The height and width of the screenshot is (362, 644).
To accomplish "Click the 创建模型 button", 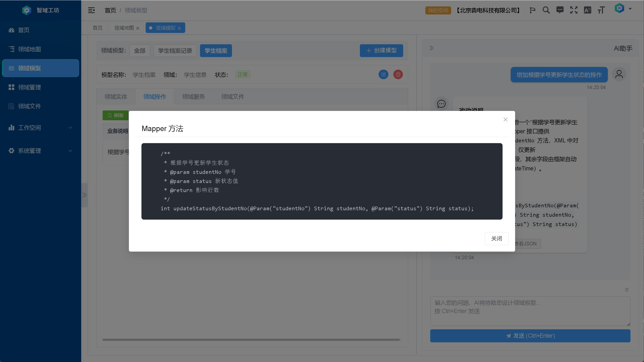I will (381, 50).
